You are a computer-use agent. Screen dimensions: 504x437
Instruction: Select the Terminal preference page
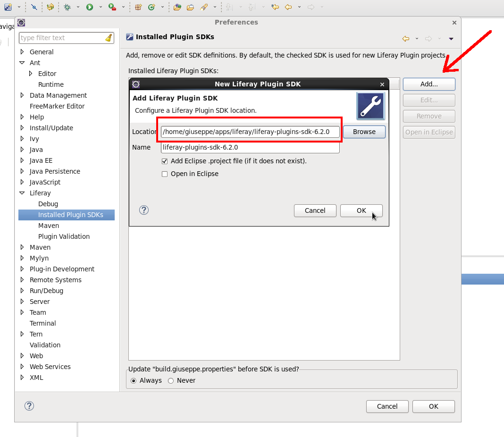(43, 323)
